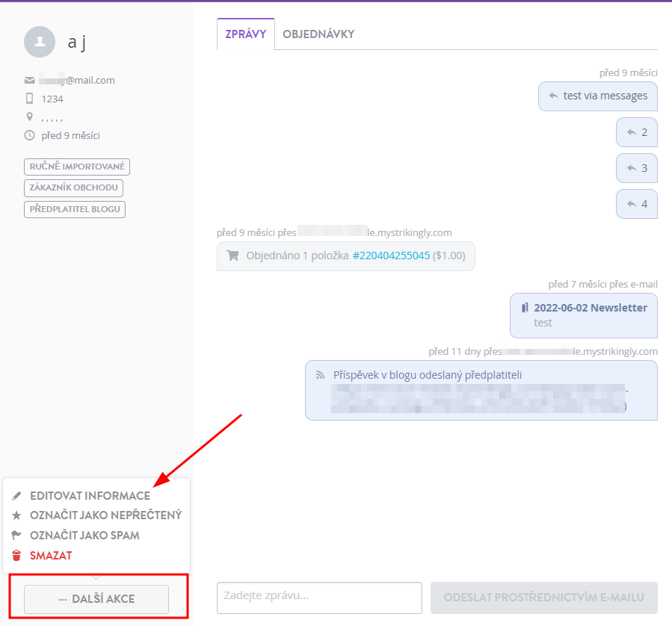
Task: Choose Označit jako spam
Action: (84, 535)
